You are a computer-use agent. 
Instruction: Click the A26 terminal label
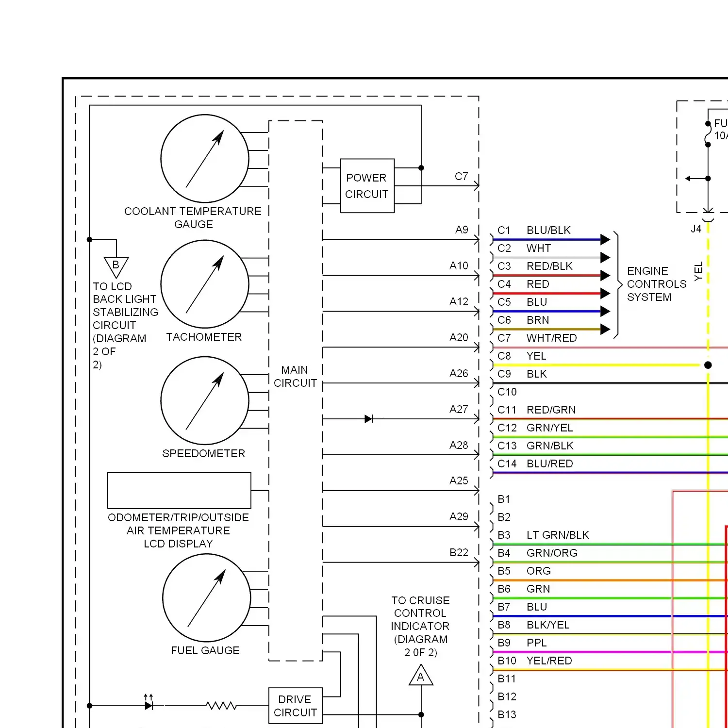click(459, 373)
